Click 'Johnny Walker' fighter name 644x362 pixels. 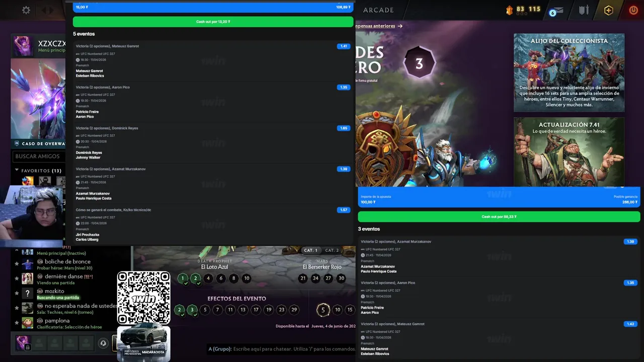(87, 157)
